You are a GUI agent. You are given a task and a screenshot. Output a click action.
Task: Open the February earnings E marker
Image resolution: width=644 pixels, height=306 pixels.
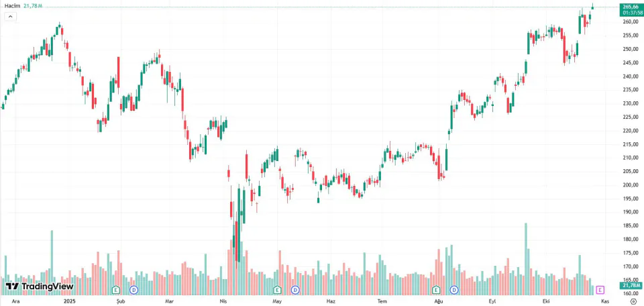click(116, 290)
